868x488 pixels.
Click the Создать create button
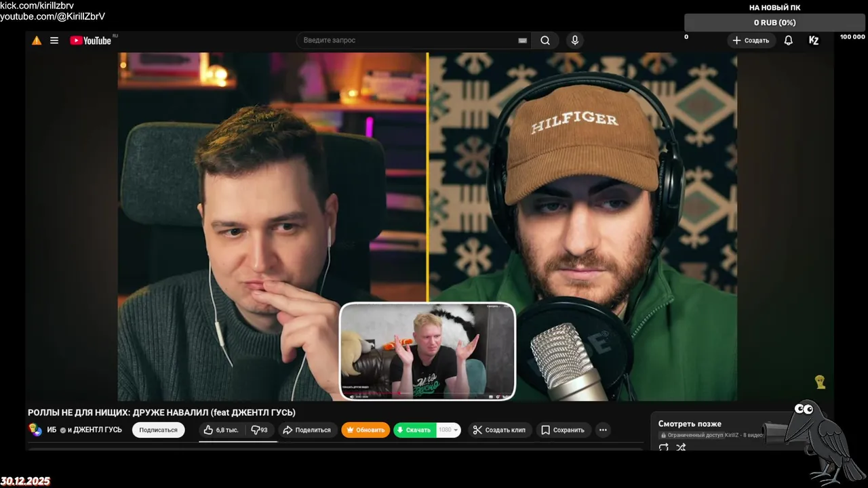pos(751,41)
